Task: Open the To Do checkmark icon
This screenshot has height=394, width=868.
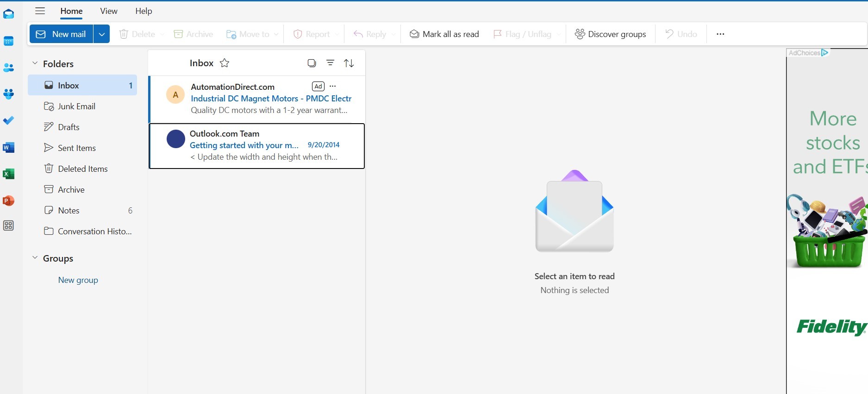Action: [x=8, y=120]
